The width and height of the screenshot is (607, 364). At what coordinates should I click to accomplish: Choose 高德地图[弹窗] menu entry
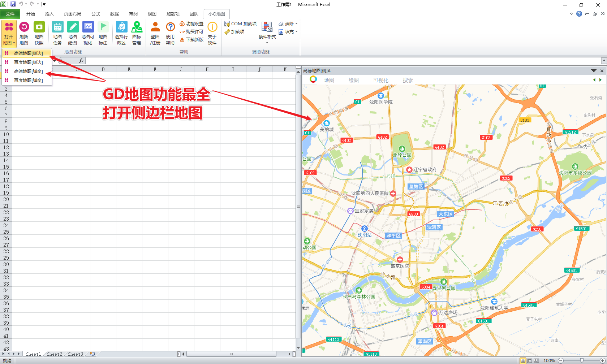[27, 71]
